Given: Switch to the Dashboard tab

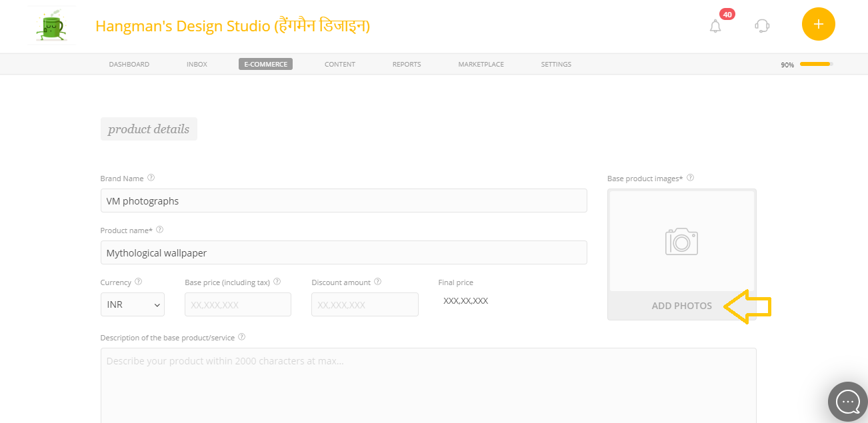Looking at the screenshot, I should [129, 64].
